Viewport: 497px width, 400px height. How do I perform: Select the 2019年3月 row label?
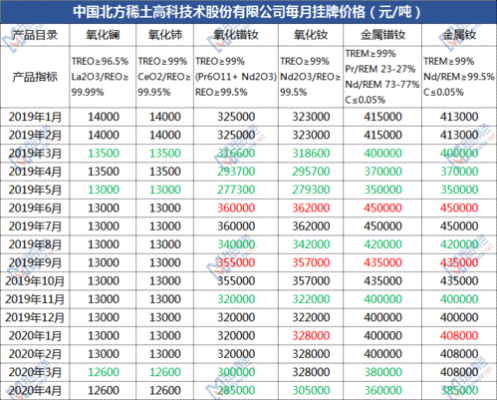pos(35,153)
